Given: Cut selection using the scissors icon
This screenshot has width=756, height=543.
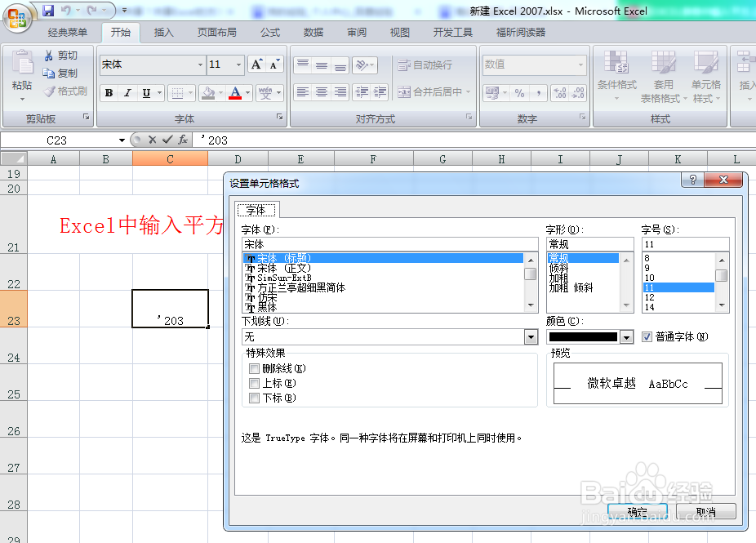Looking at the screenshot, I should [x=48, y=56].
